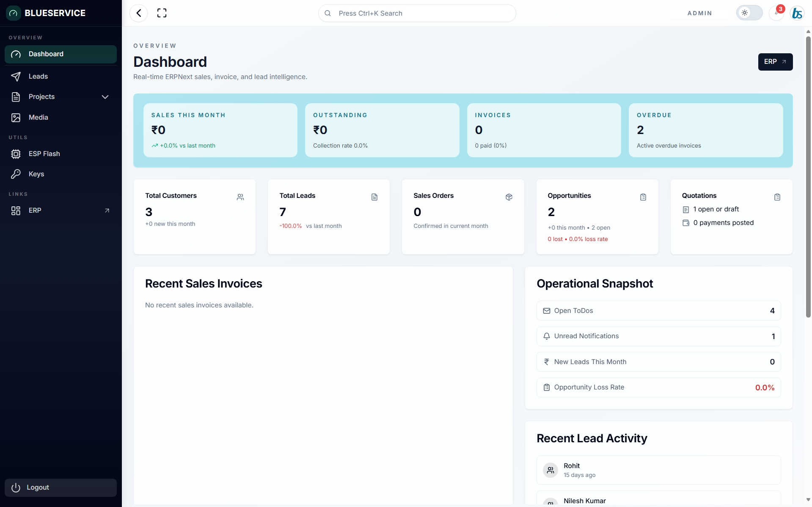Click "0 lost • 0.0% loss rate" text

[x=578, y=239]
